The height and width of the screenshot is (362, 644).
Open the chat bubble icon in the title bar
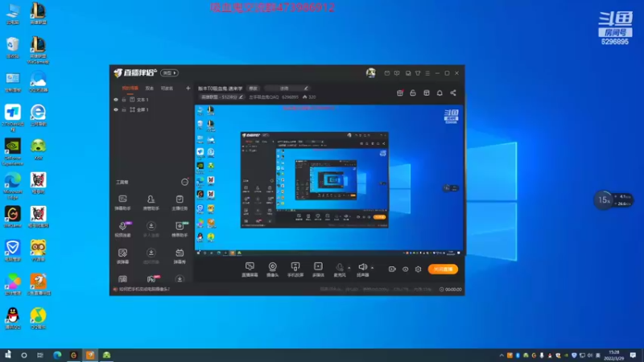[397, 73]
